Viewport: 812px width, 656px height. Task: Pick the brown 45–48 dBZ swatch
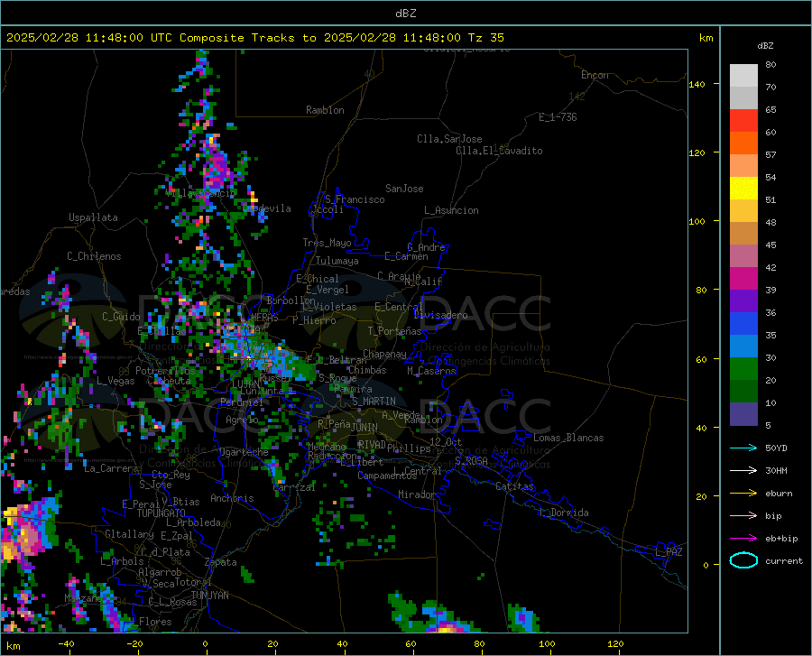coord(743,234)
